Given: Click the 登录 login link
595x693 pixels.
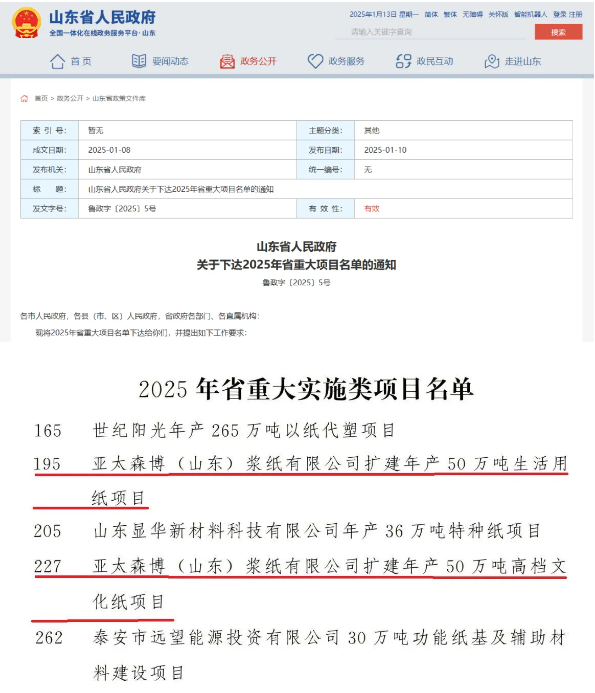Looking at the screenshot, I should pyautogui.click(x=560, y=14).
